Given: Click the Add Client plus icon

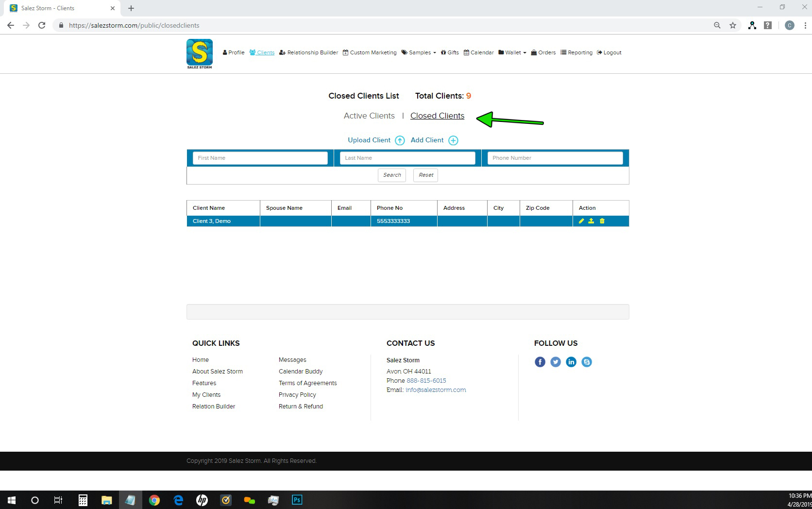Looking at the screenshot, I should pos(453,140).
